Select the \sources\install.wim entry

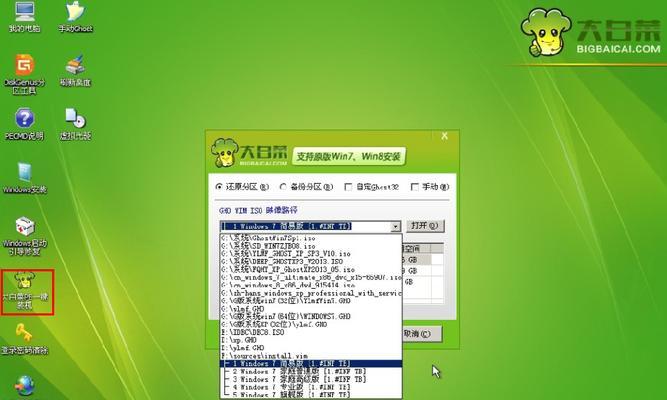311,356
